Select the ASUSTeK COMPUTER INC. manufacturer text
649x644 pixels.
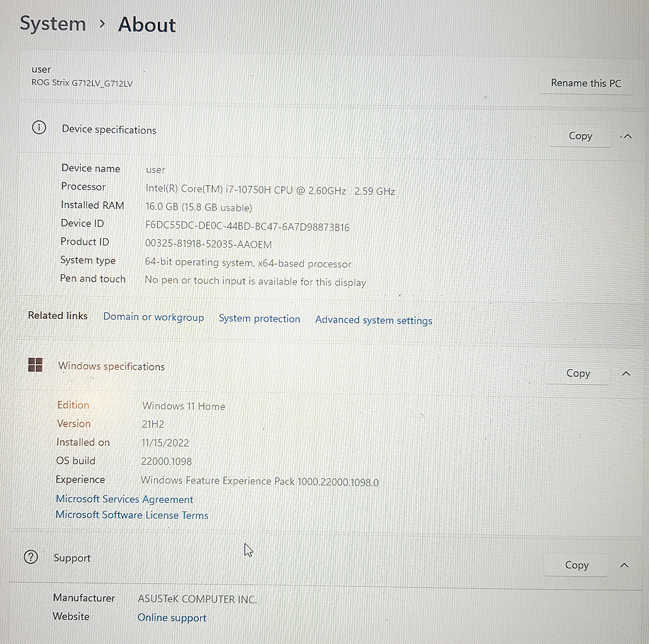[197, 599]
